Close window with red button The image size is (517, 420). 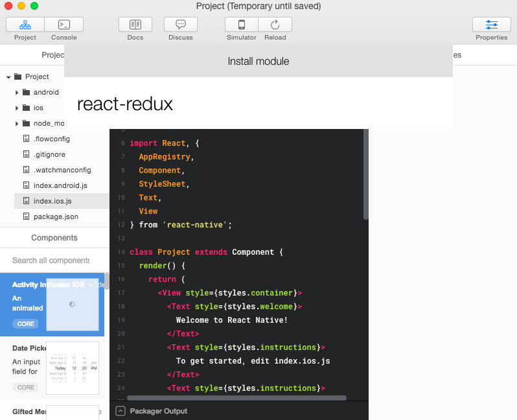[x=8, y=6]
